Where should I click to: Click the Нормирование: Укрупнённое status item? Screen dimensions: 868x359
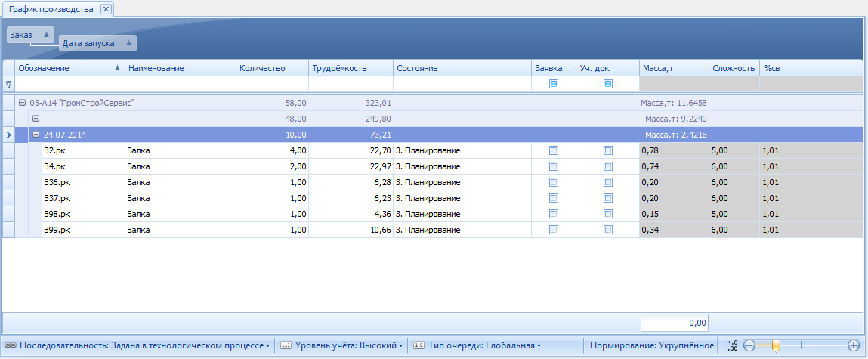tap(651, 345)
